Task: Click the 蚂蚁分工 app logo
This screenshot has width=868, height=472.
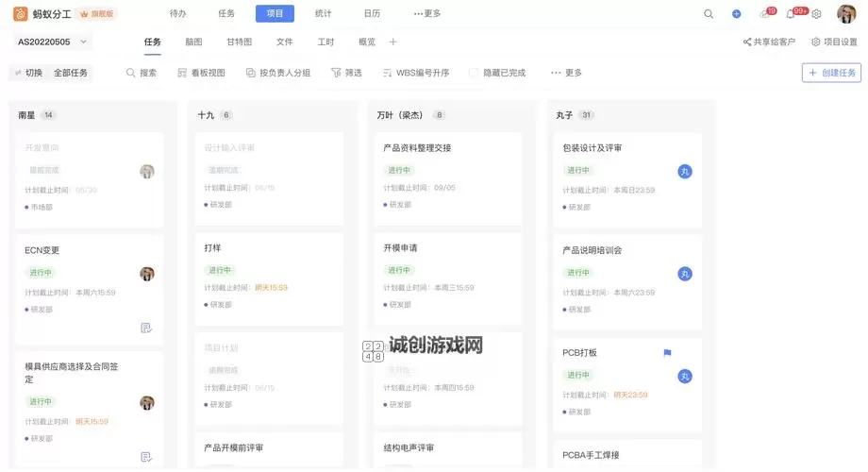Action: [21, 14]
